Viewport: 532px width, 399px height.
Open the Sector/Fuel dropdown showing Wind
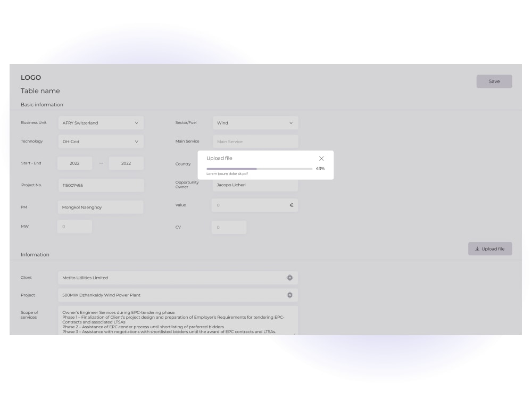click(255, 123)
